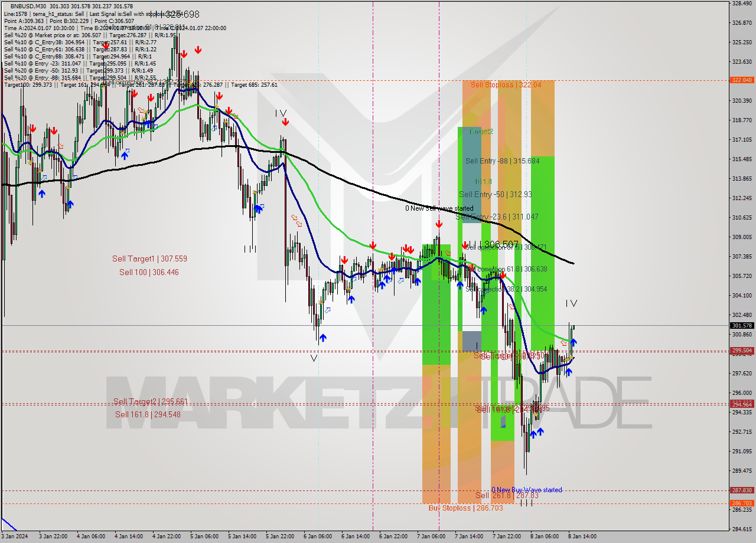Select the 'Sell Entry -88 | 315.684' label
This screenshot has width=756, height=543.
tap(502, 161)
